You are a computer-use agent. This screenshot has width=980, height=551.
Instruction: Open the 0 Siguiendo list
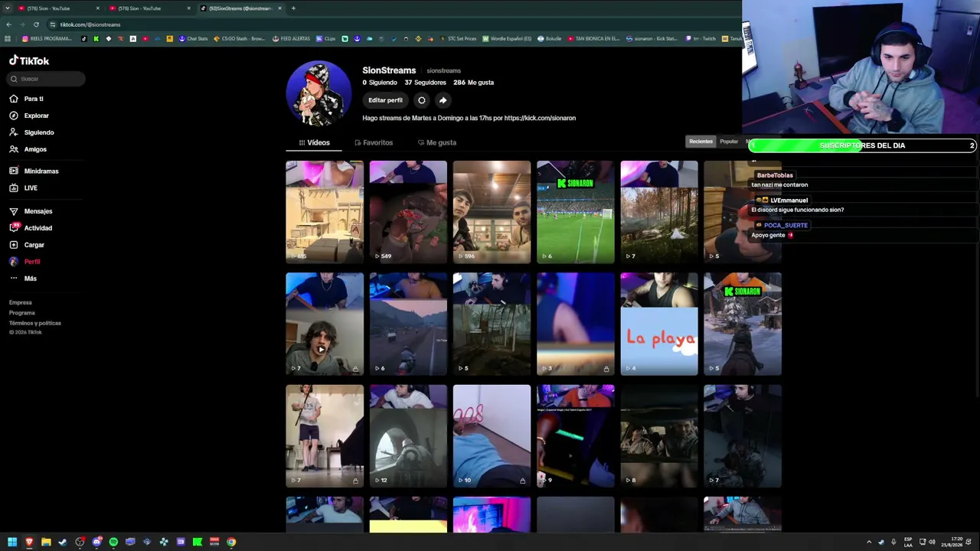point(380,83)
